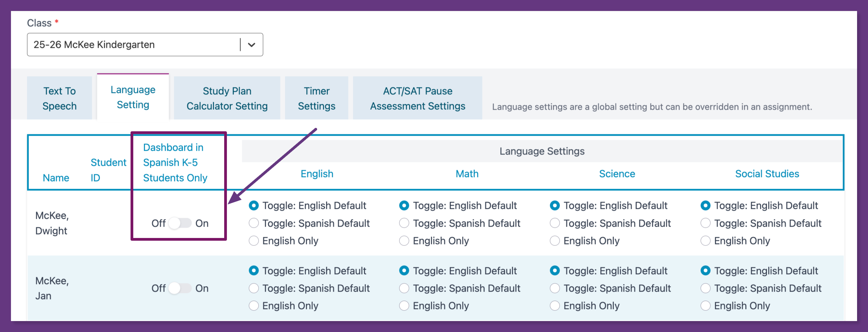The image size is (868, 332).
Task: Open ACT/SAT Pause Assessment Settings tab
Action: [x=417, y=98]
